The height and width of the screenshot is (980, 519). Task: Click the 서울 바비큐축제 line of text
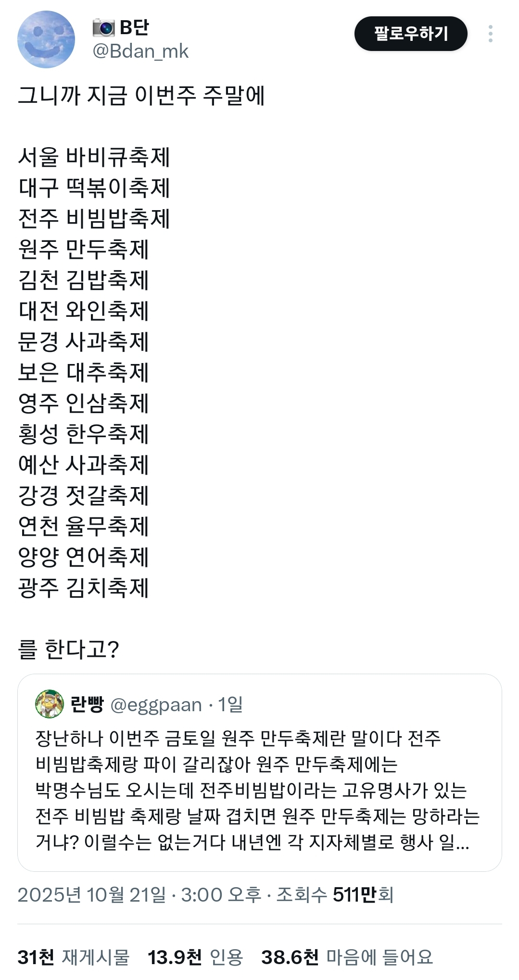click(94, 157)
